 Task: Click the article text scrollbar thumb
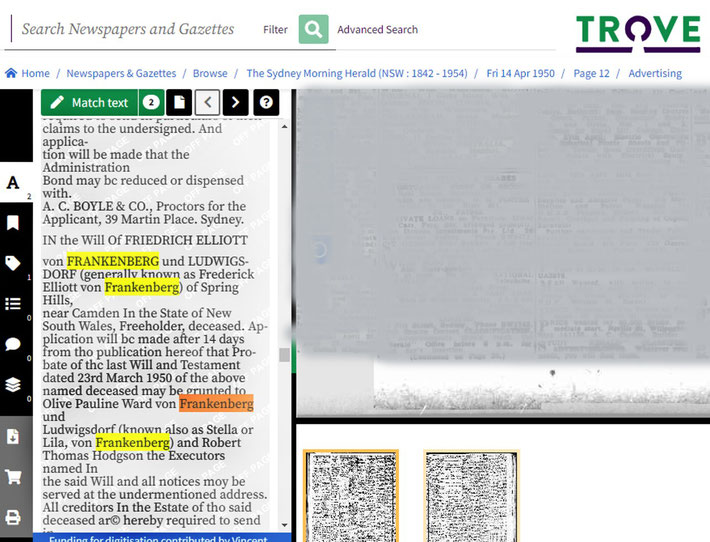pyautogui.click(x=284, y=355)
